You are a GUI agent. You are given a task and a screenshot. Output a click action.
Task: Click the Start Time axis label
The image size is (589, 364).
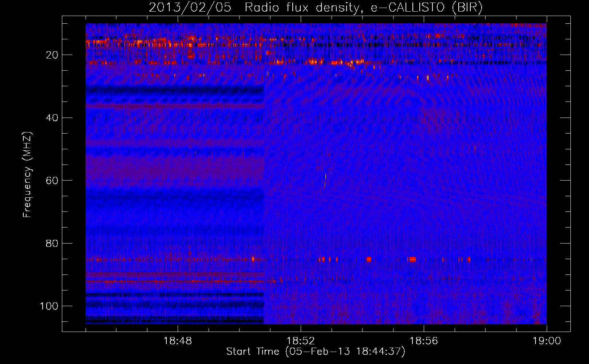click(316, 352)
